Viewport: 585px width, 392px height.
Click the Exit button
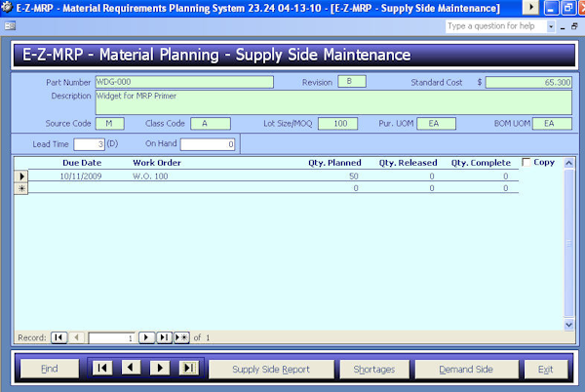546,370
